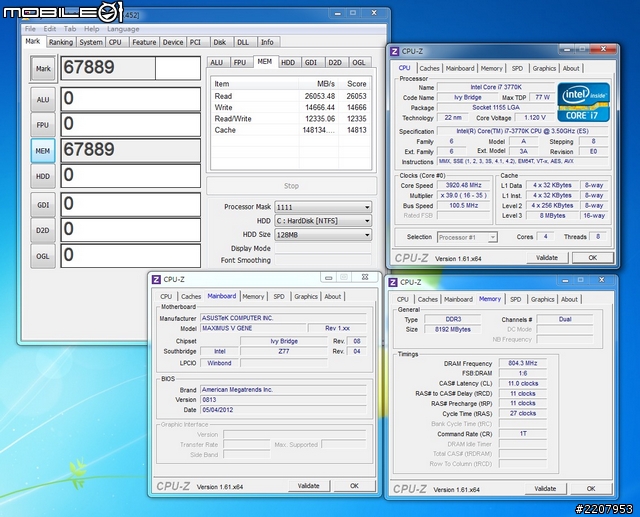The image size is (640, 517).
Task: Click CPU-Z logo icon in Mainboard window title
Action: coord(156,279)
